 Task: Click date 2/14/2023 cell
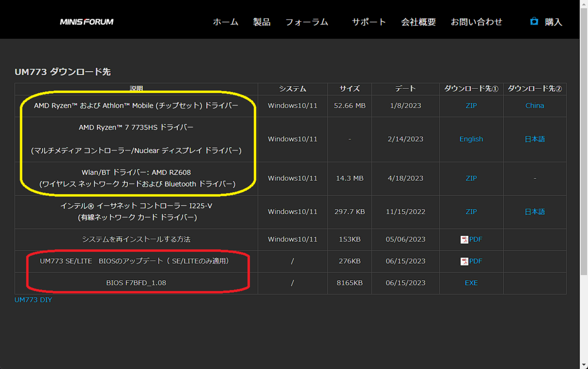tap(405, 139)
